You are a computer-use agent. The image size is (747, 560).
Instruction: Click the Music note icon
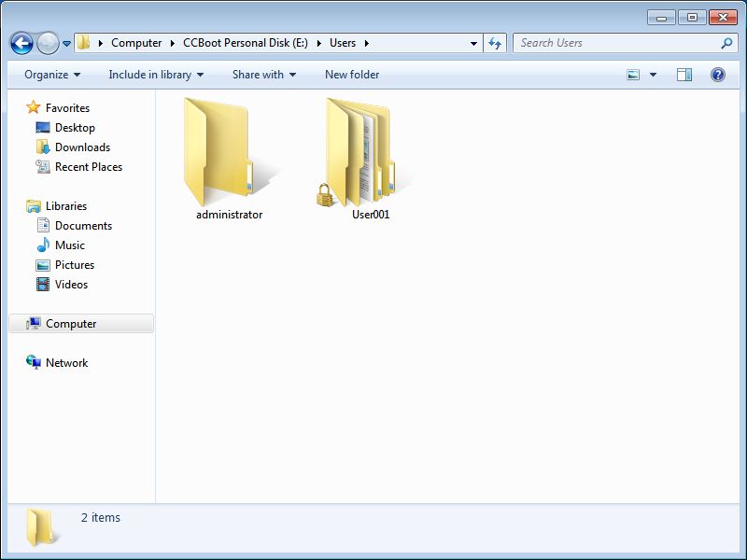tap(43, 245)
